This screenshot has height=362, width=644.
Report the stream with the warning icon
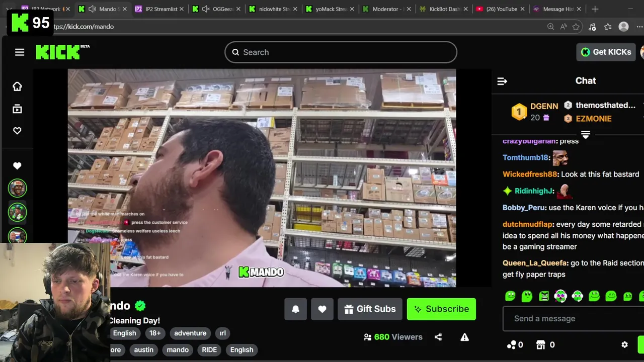pyautogui.click(x=464, y=337)
